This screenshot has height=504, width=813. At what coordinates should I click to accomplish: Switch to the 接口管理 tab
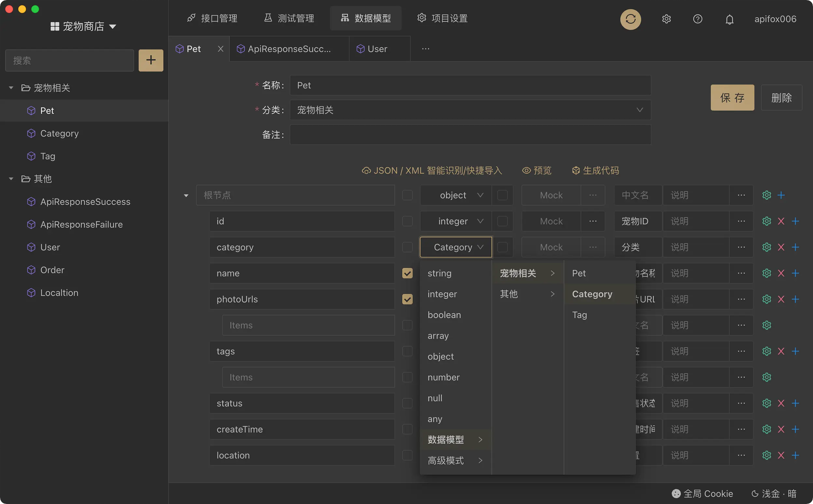point(213,18)
